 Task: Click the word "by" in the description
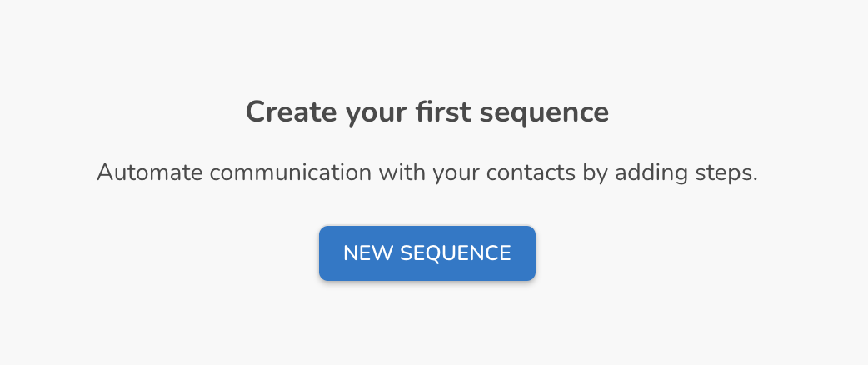click(x=595, y=174)
